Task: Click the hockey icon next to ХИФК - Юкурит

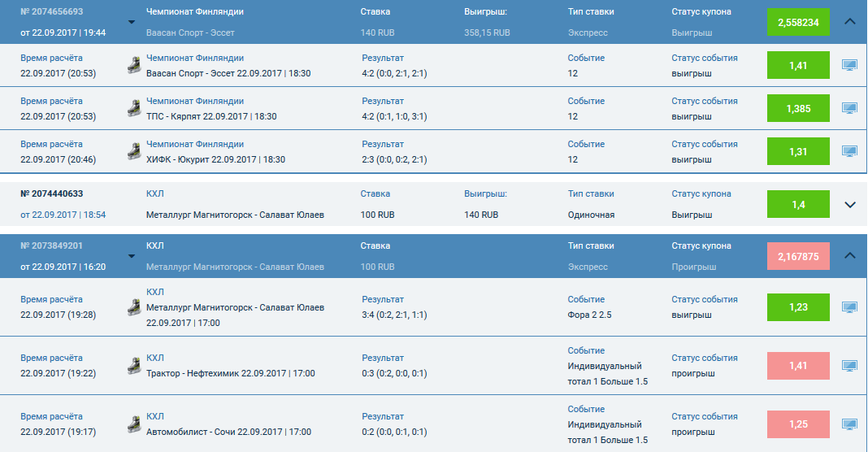Action: (134, 151)
